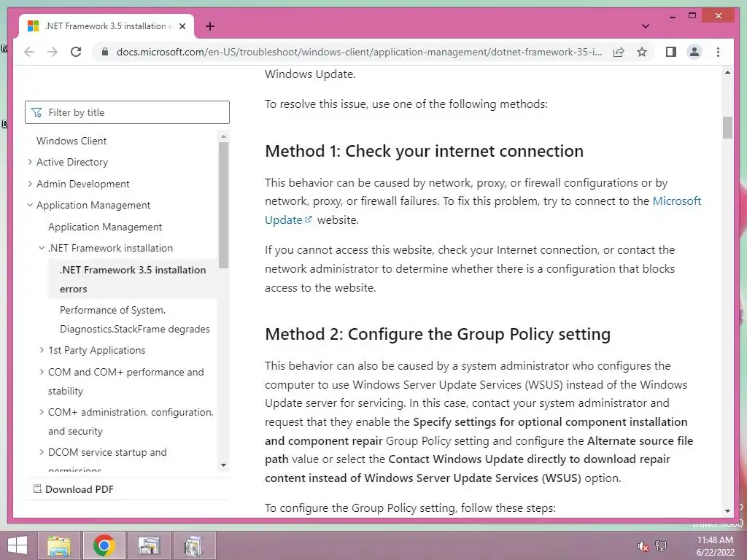Click Chrome icon in taskbar
The image size is (747, 560).
[x=104, y=545]
